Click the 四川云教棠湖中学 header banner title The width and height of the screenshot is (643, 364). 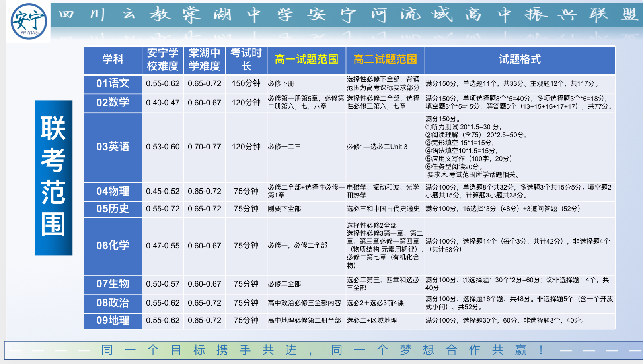pos(347,15)
